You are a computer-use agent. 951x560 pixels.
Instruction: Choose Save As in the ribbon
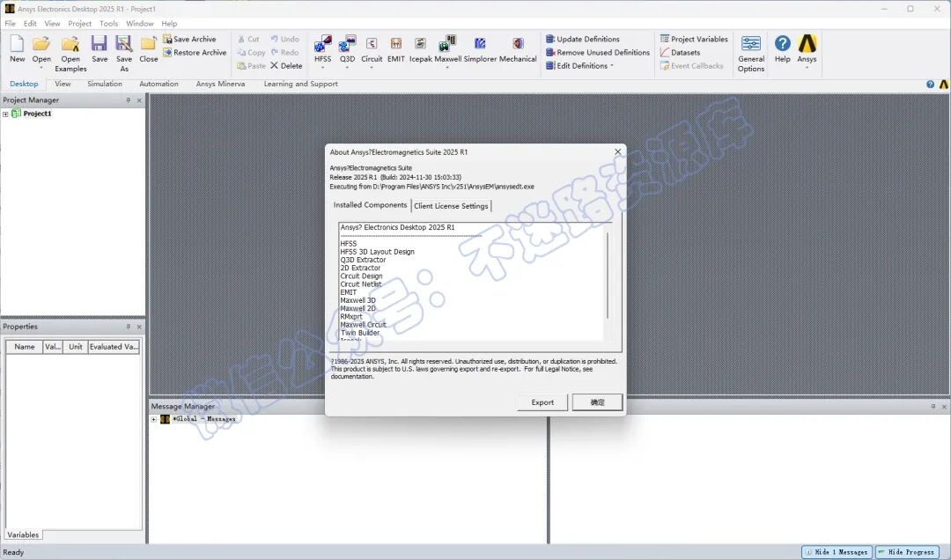(x=124, y=54)
